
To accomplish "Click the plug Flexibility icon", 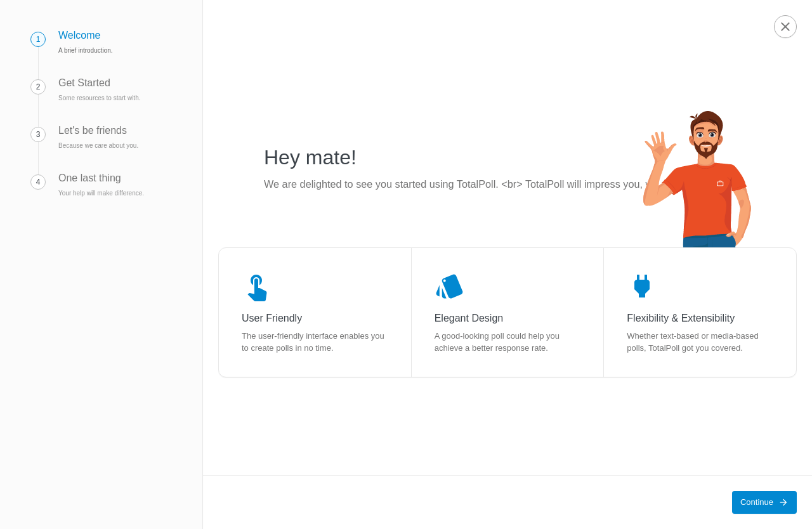I will point(642,286).
